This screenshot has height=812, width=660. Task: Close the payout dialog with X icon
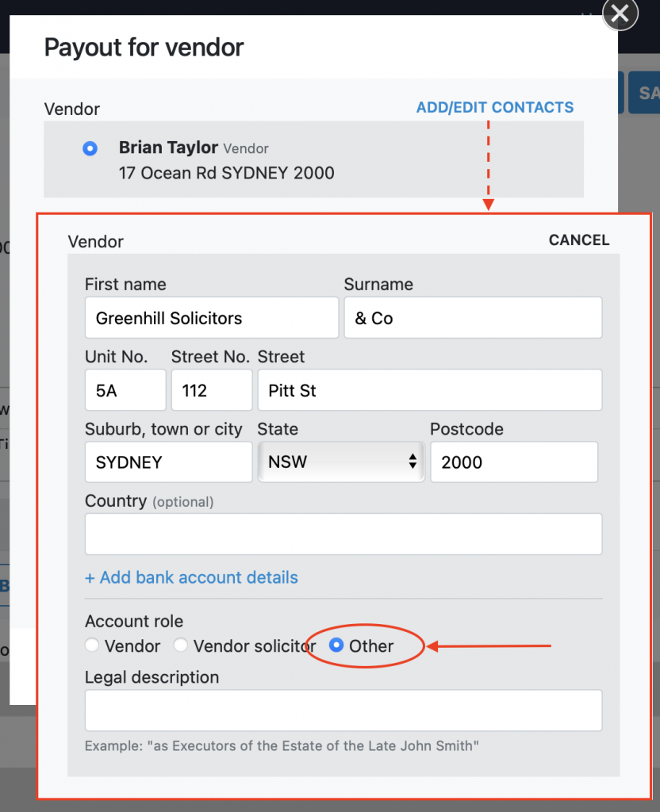coord(620,13)
